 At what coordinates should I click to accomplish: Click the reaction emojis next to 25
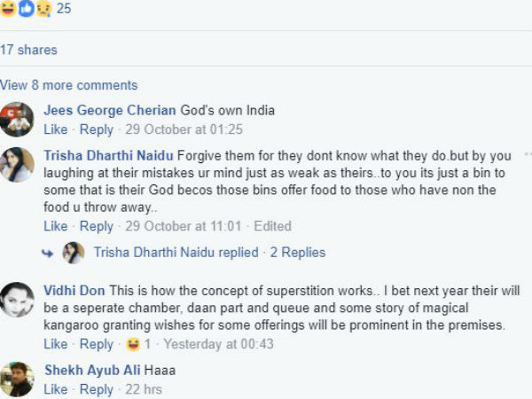[x=26, y=9]
